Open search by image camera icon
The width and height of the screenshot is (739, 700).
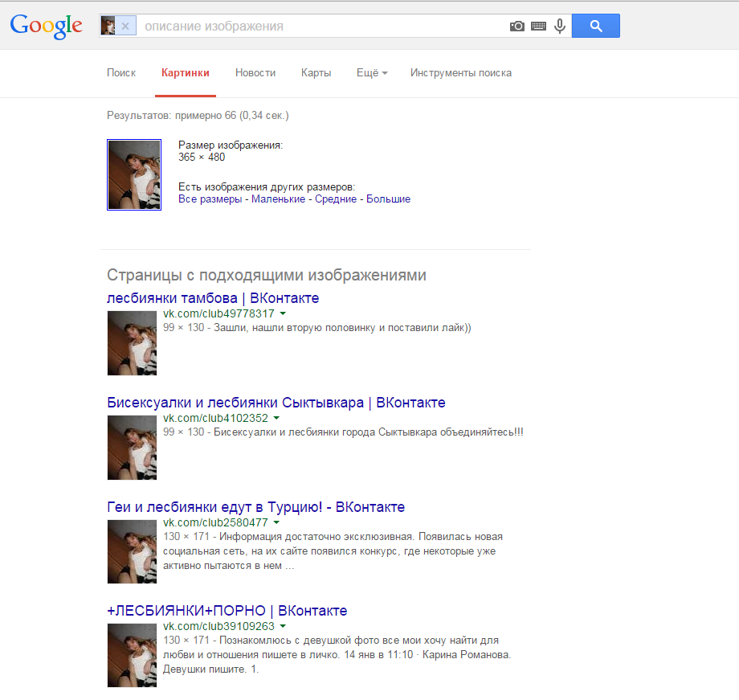click(x=517, y=27)
